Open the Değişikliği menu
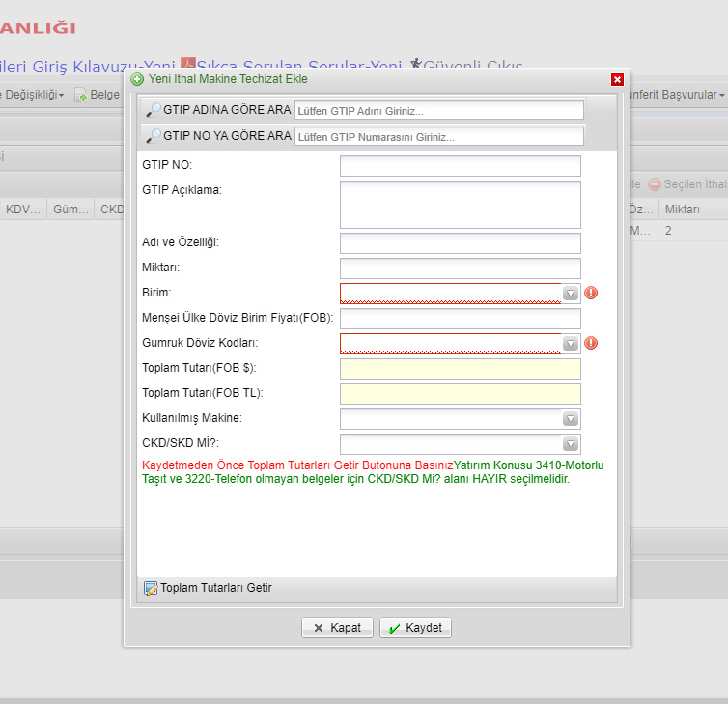 click(32, 95)
